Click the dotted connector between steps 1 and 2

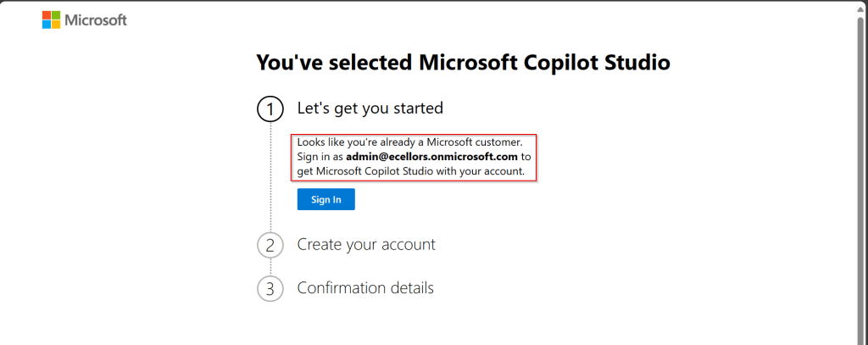pos(270,178)
